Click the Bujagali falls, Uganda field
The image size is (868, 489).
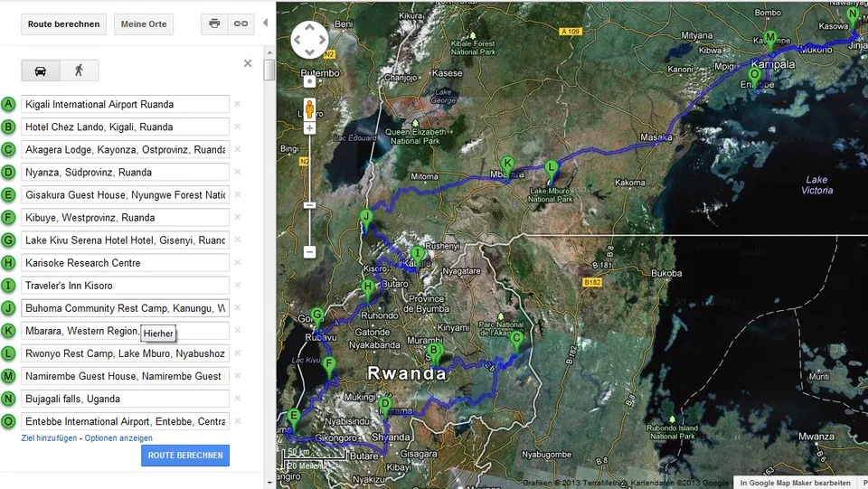125,399
